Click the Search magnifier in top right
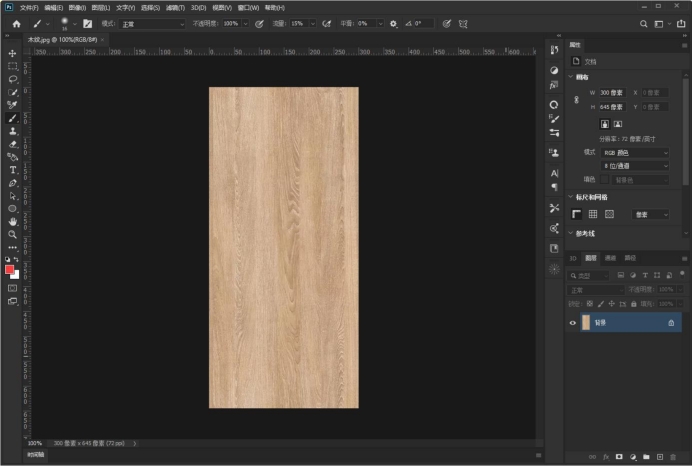Screen dimensions: 692x466 pyautogui.click(x=643, y=24)
